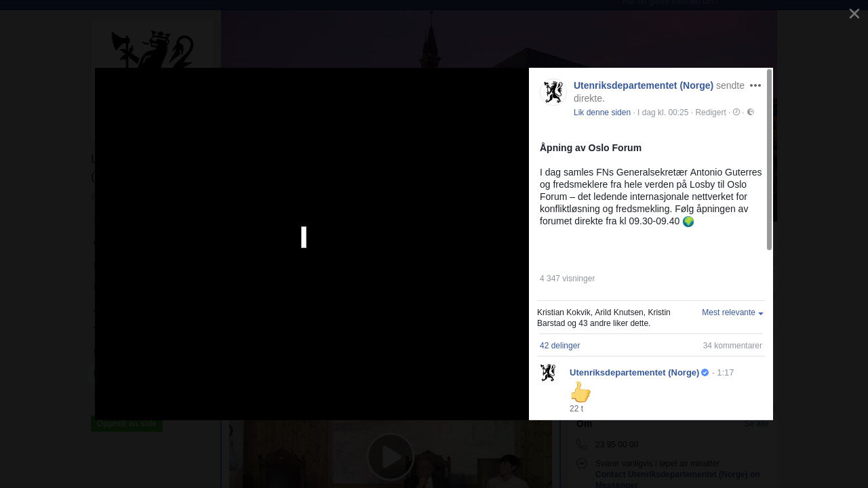Open commenter name Utenriksdepartementet (Norge)
Screen dimensions: 868x488
point(634,373)
